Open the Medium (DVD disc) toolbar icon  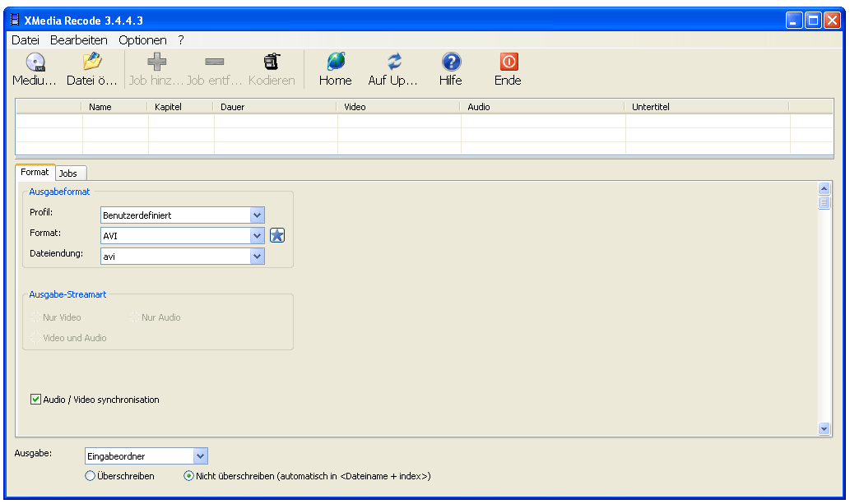(35, 62)
